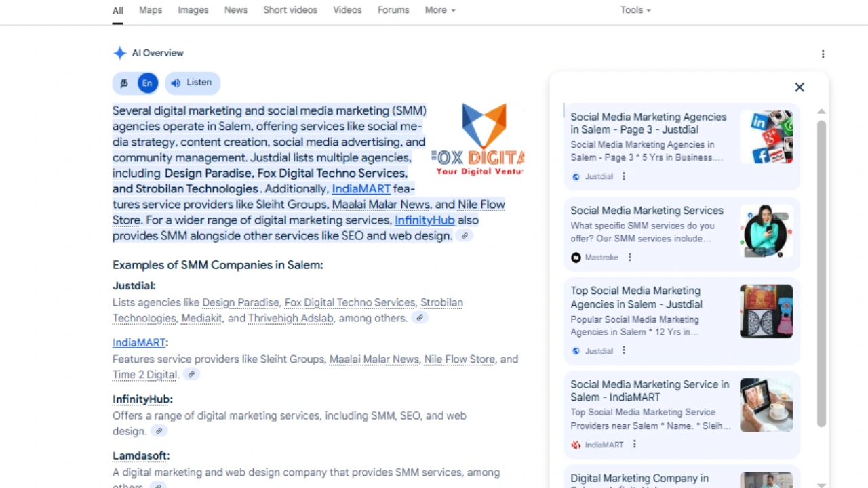868x488 pixels.
Task: Click the AI Overview sparkle icon
Action: pos(120,53)
